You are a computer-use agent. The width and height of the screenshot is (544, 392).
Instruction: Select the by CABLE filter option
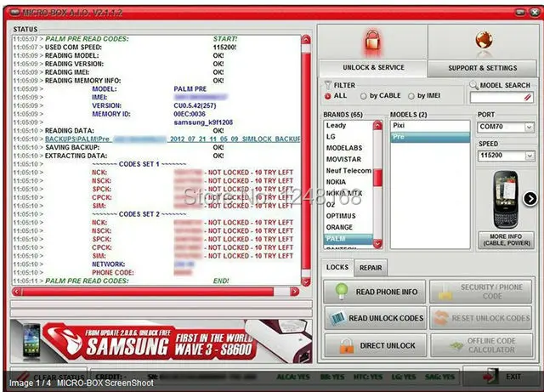[363, 96]
